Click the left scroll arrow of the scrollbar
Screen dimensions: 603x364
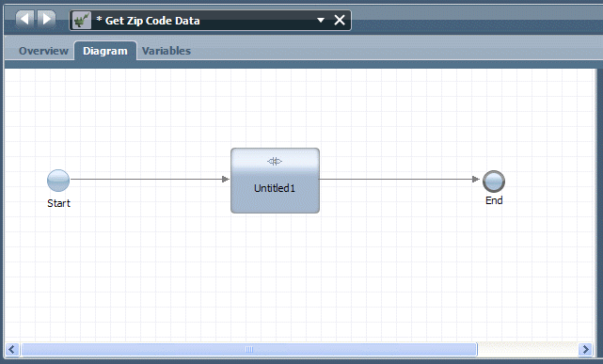click(x=11, y=349)
